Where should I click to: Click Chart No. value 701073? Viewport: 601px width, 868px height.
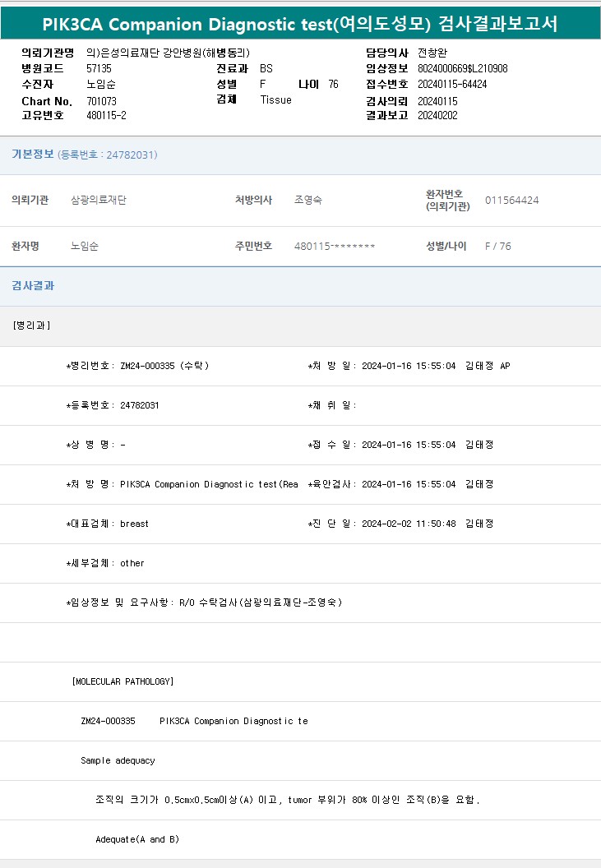tap(101, 101)
